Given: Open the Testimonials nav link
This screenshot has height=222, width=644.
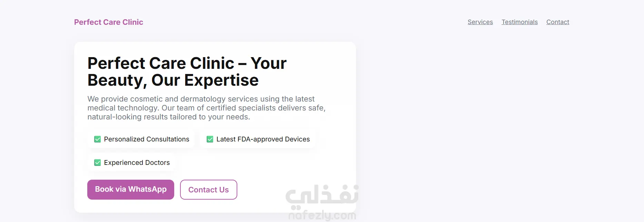Looking at the screenshot, I should (x=519, y=22).
